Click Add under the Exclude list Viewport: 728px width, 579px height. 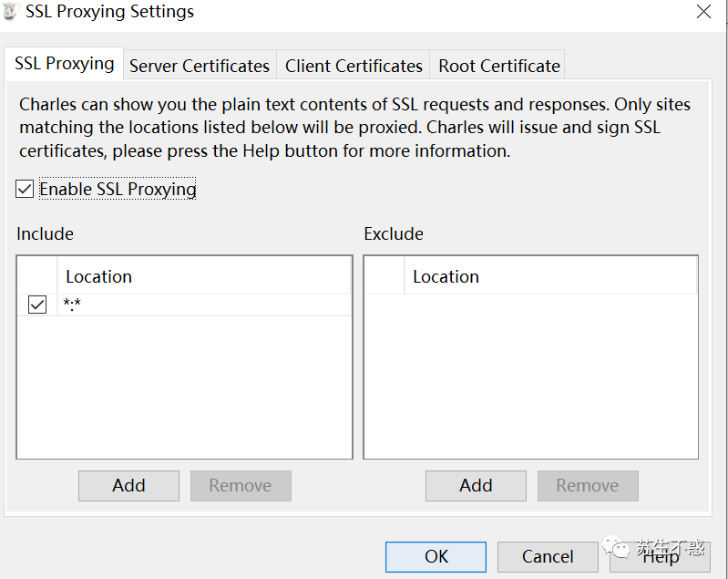click(x=476, y=486)
